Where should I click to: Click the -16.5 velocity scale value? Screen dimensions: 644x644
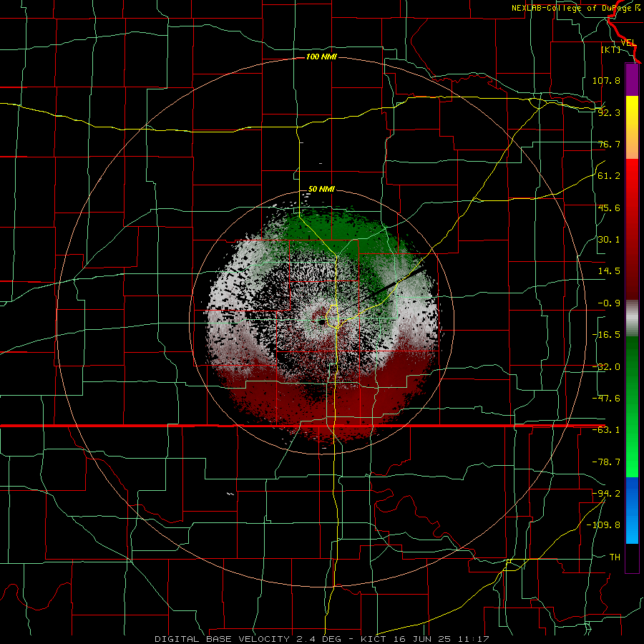(606, 335)
